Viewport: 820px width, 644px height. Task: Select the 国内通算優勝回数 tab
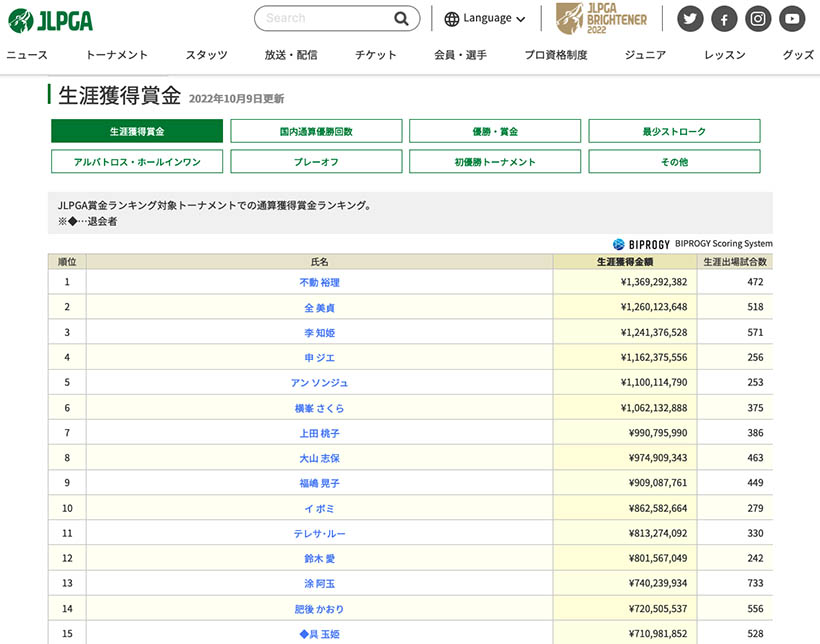pos(316,131)
